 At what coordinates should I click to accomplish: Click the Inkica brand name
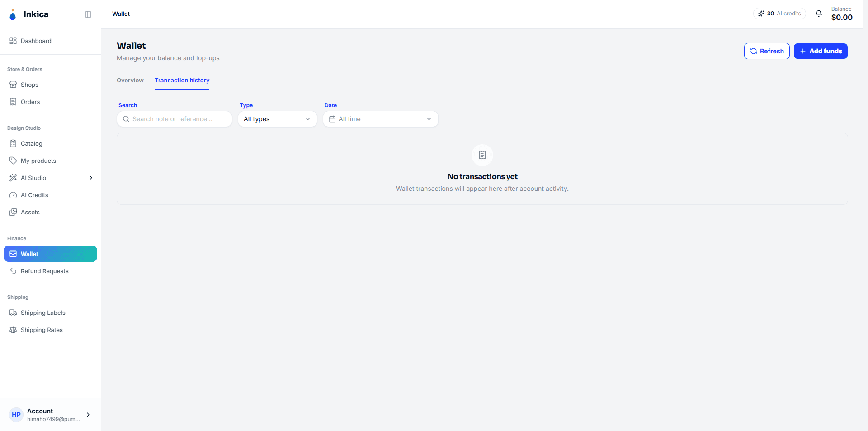36,14
